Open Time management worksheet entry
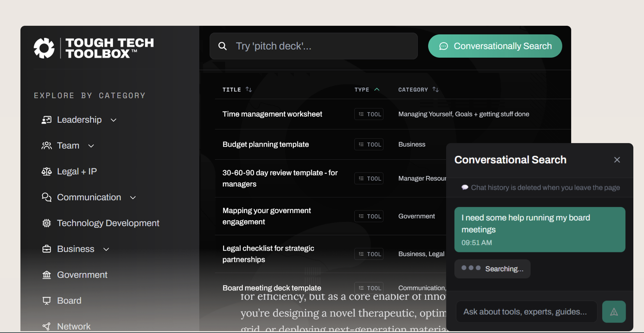Image resolution: width=644 pixels, height=333 pixels. coord(272,114)
